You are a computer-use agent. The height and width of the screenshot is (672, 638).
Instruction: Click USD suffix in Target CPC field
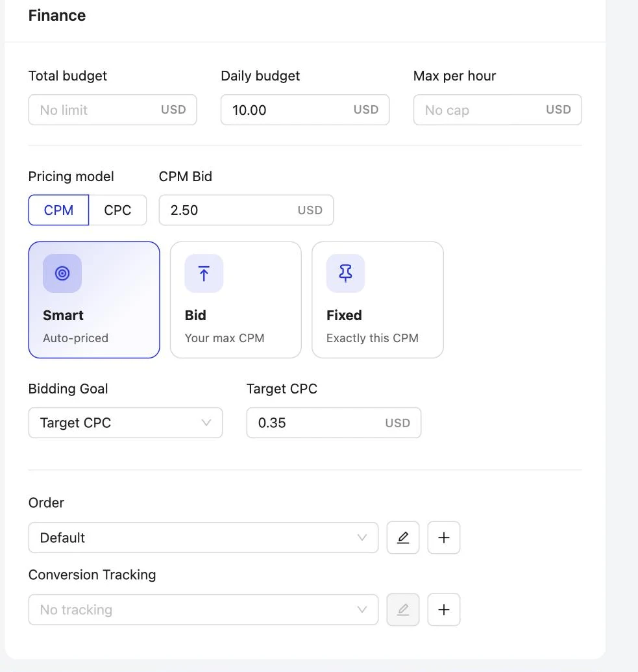pyautogui.click(x=398, y=423)
